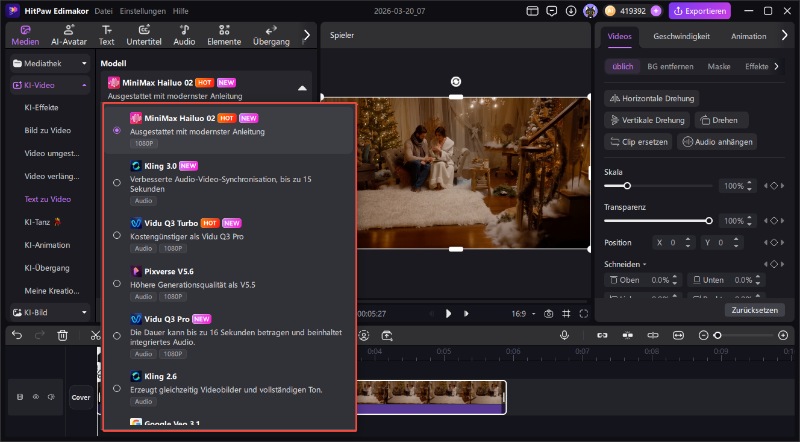
Task: Click the microphone voiceover record icon
Action: tap(564, 336)
